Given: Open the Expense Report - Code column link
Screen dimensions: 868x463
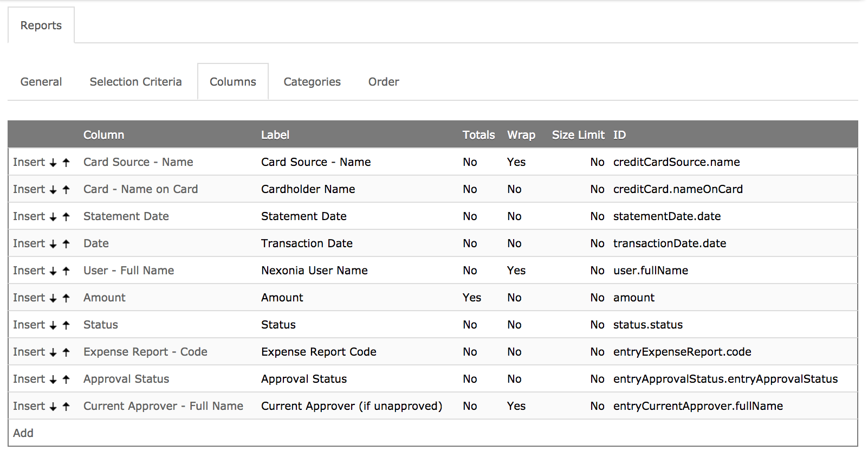Looking at the screenshot, I should pos(145,352).
